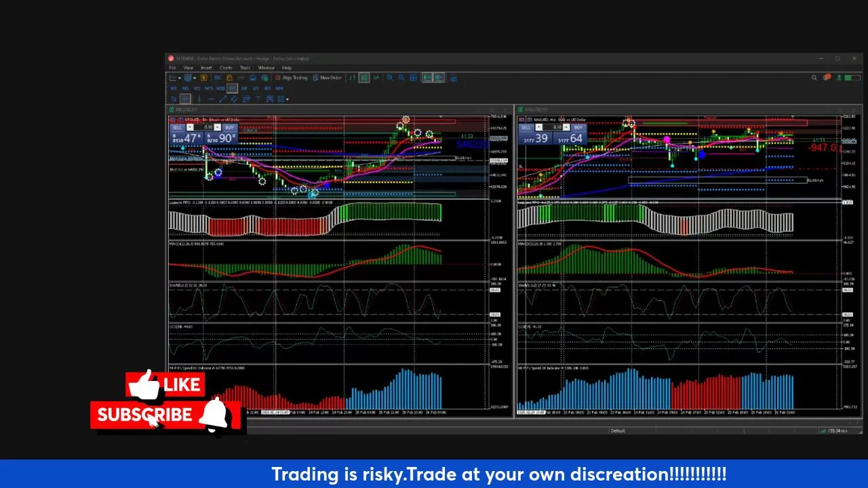Switch chart to line chart icon

376,78
